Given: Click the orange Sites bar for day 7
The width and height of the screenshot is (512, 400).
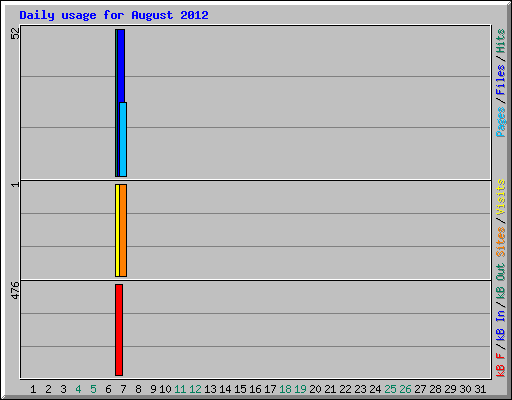Looking at the screenshot, I should tap(123, 230).
